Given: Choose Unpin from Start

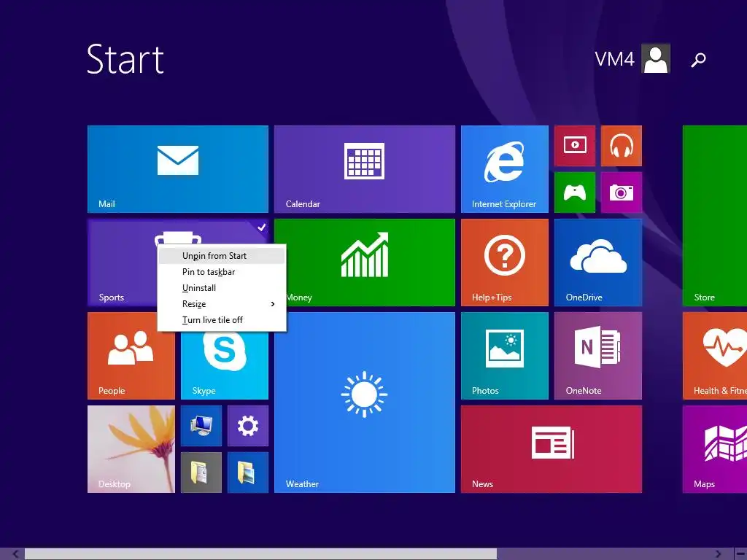Looking at the screenshot, I should pos(222,256).
